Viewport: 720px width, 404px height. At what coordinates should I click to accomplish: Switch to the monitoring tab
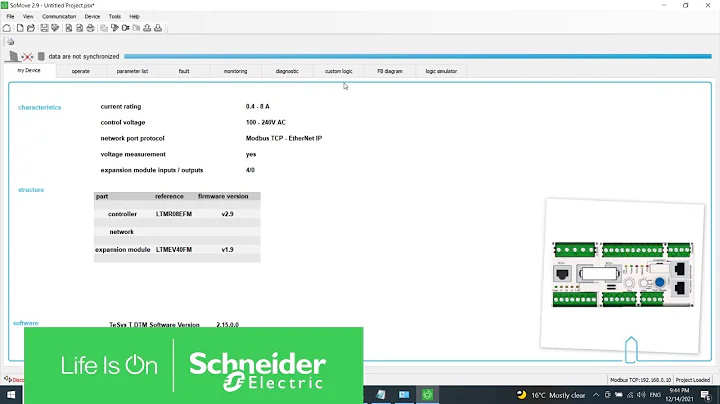pos(236,71)
